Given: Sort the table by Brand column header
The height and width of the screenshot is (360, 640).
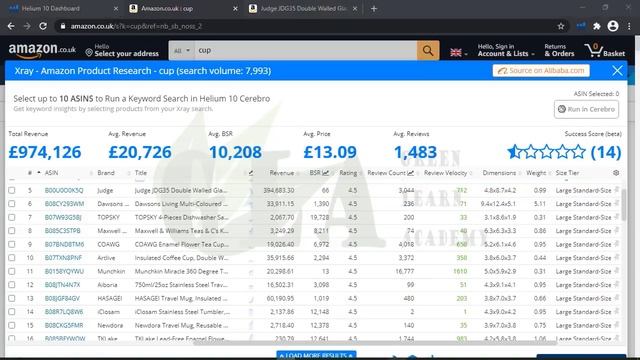Looking at the screenshot, I should 106,173.
